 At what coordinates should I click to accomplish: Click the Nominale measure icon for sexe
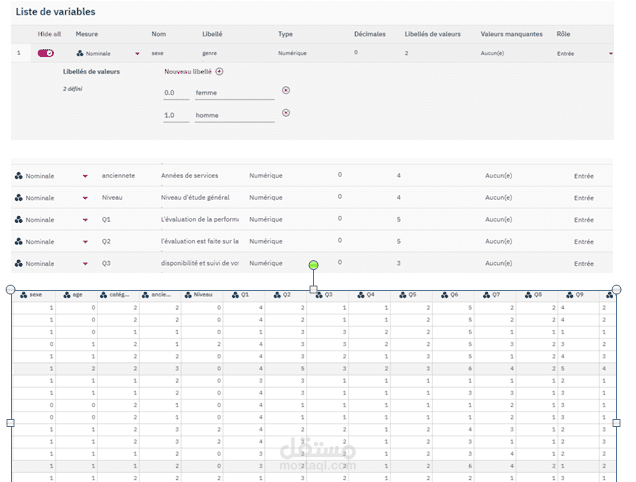pos(80,53)
